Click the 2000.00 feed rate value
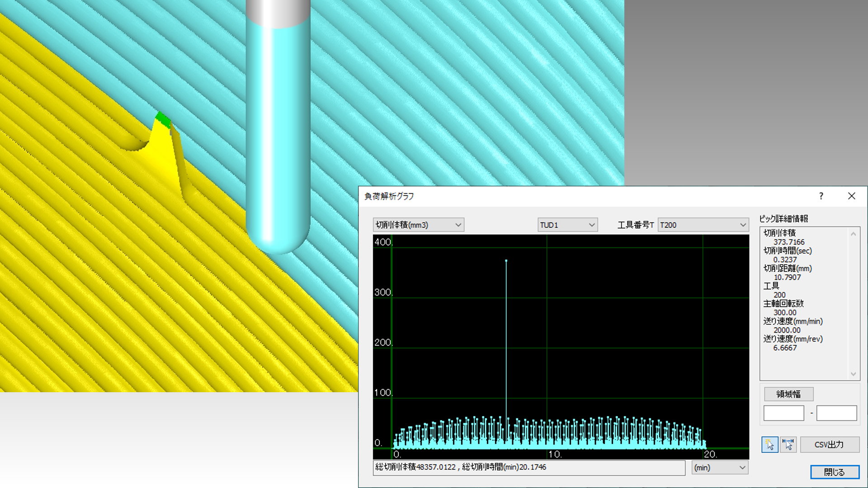Screen dimensions: 868x488 [x=787, y=330]
